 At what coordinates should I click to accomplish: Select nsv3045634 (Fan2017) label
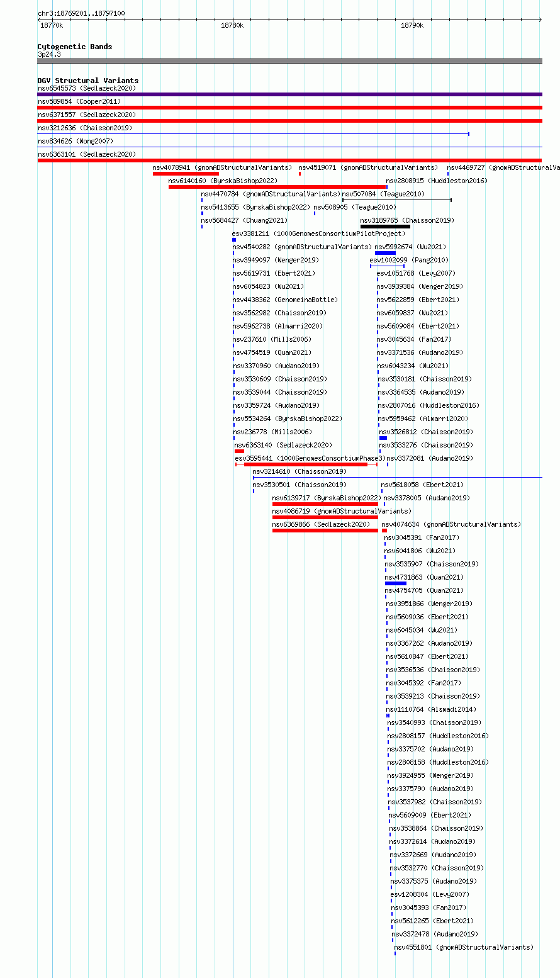[414, 339]
